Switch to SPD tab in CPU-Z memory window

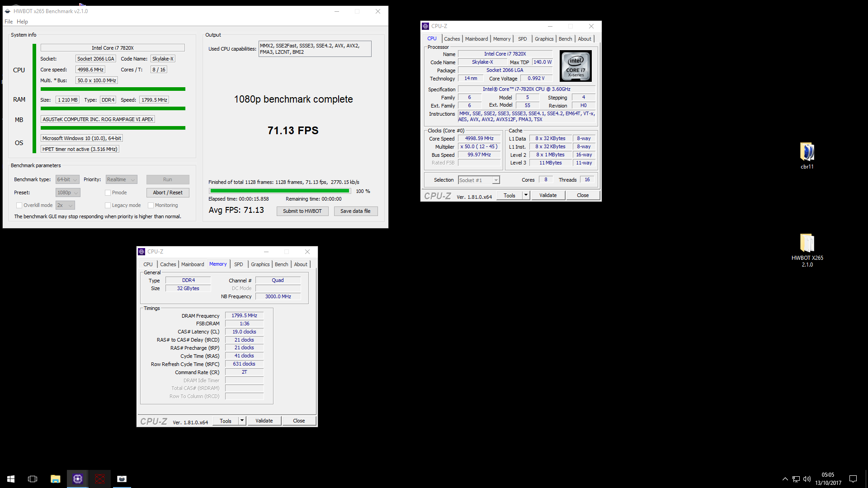tap(239, 264)
